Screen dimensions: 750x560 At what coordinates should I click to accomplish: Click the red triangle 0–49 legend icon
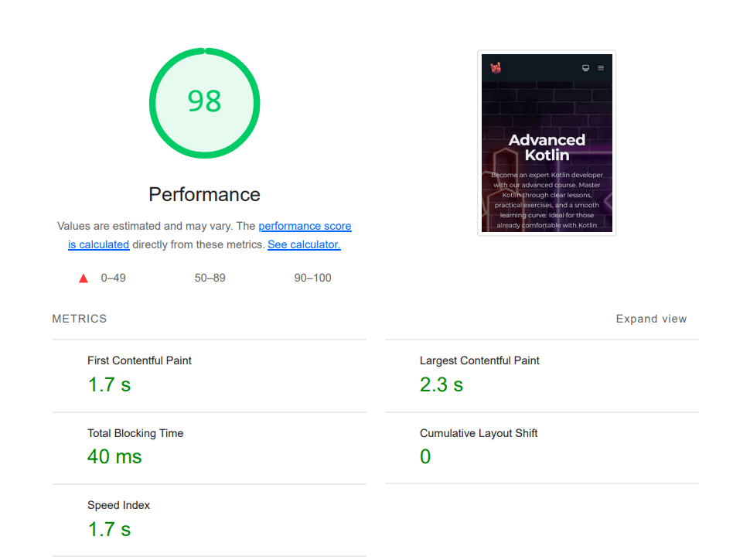pos(83,278)
